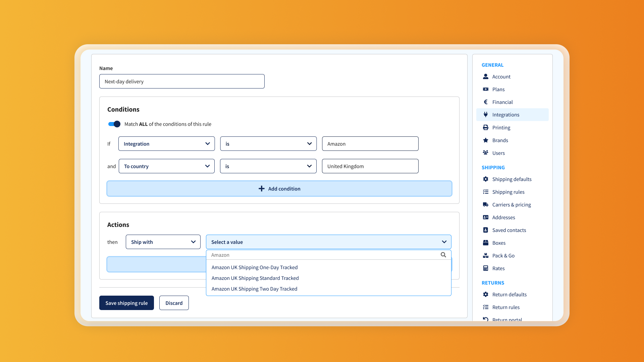644x362 pixels.
Task: Open the Rates link
Action: tap(498, 268)
